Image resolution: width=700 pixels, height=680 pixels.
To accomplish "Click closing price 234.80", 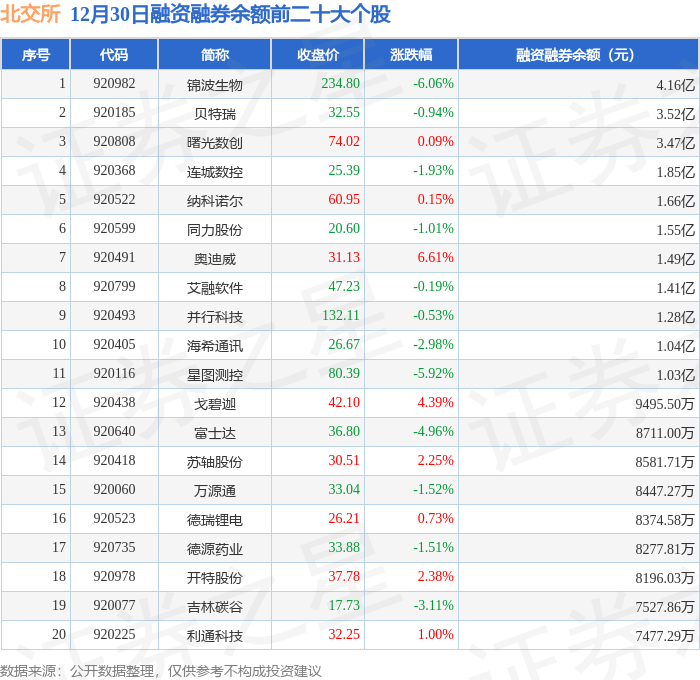I will pyautogui.click(x=340, y=83).
